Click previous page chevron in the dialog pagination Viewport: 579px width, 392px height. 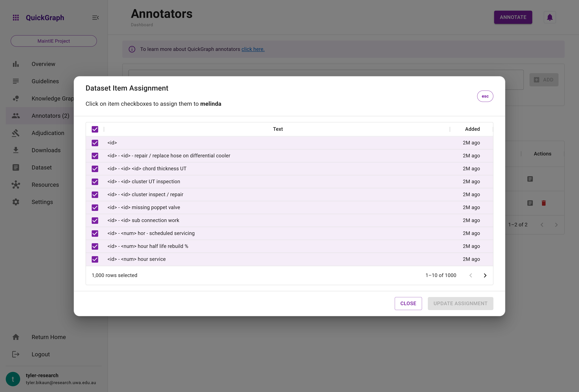coord(471,275)
